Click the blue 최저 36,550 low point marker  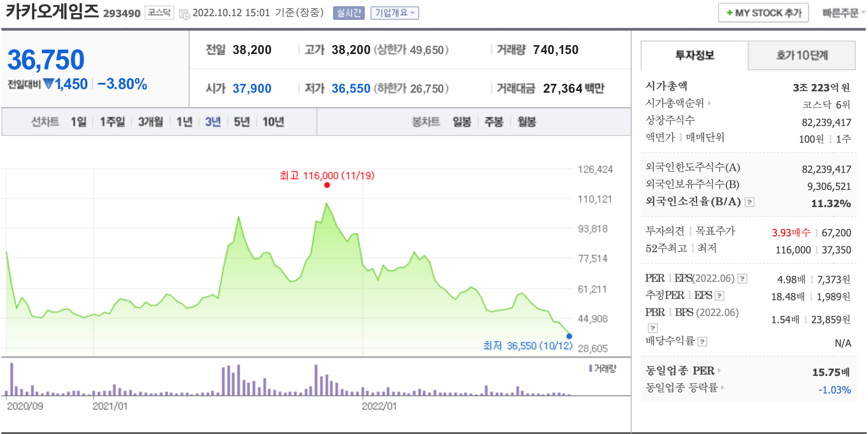[569, 336]
